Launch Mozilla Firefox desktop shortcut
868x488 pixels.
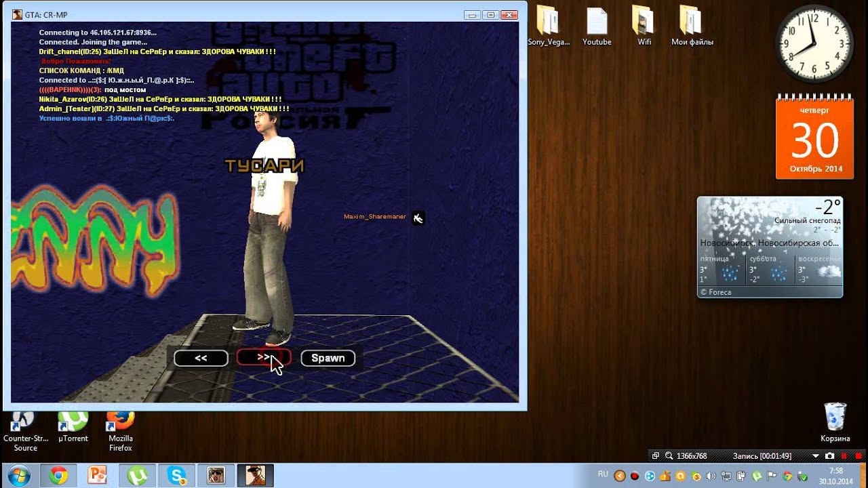(x=121, y=432)
